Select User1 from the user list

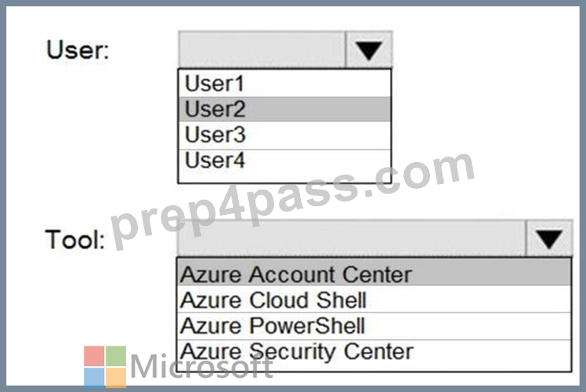pos(284,83)
